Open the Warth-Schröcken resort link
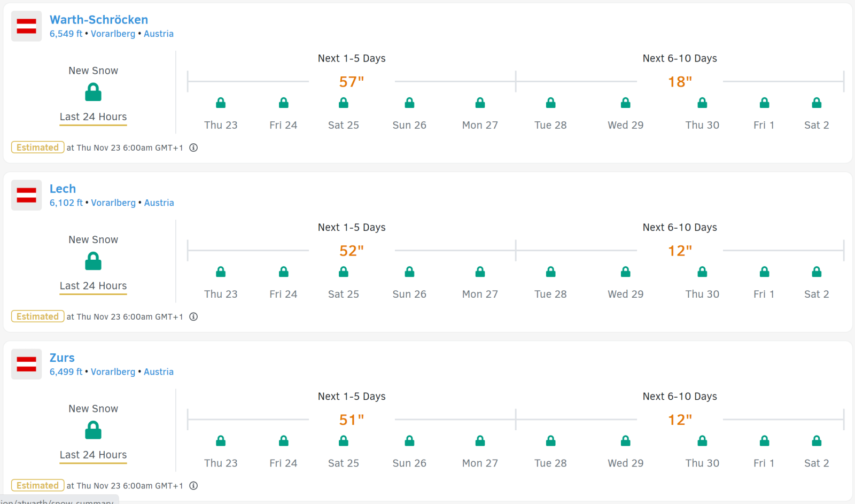Screen dimensions: 855x504 click(x=99, y=20)
